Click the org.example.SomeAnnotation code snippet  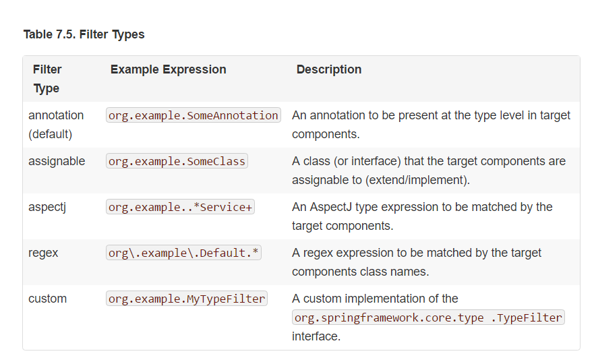tap(194, 115)
